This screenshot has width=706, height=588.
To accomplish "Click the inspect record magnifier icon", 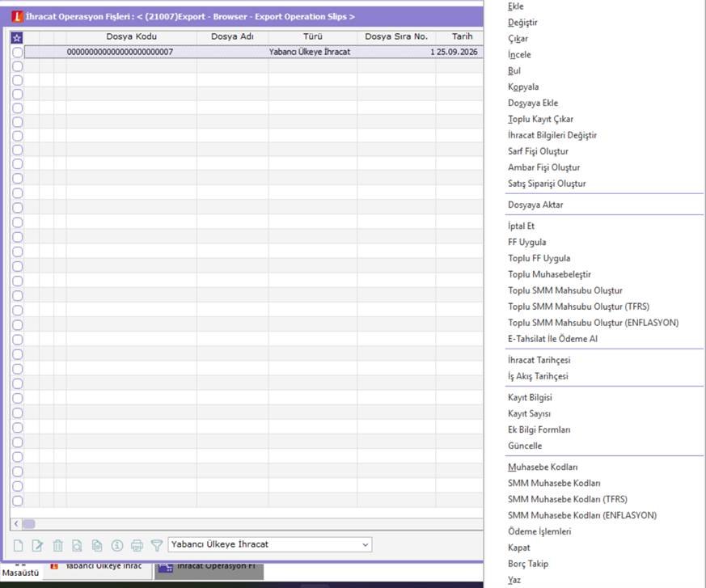I will pyautogui.click(x=77, y=546).
